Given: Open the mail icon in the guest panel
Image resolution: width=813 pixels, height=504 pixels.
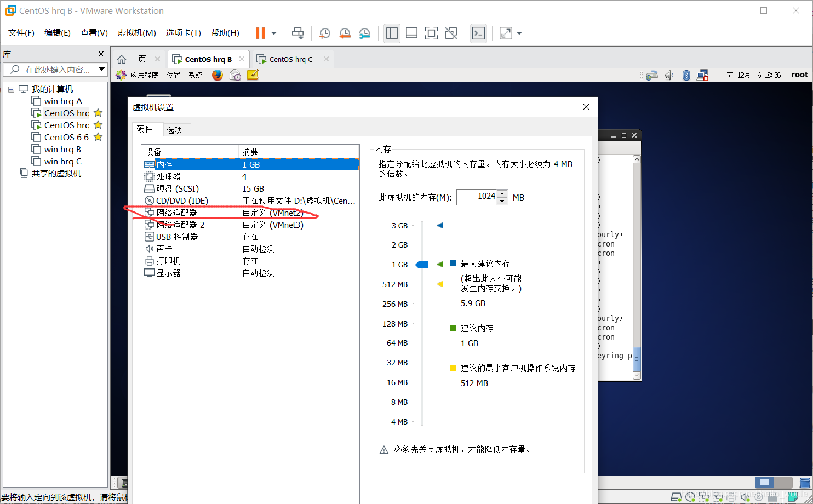Looking at the screenshot, I should pyautogui.click(x=235, y=75).
